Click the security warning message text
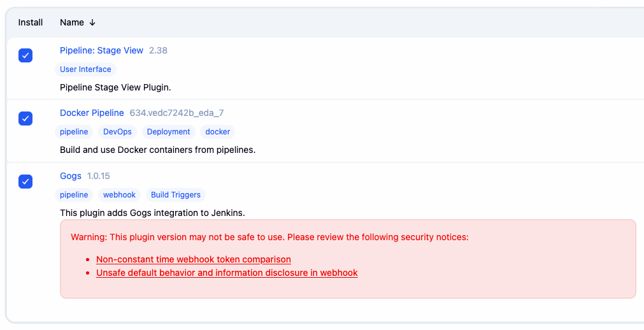The width and height of the screenshot is (644, 330). click(x=269, y=237)
